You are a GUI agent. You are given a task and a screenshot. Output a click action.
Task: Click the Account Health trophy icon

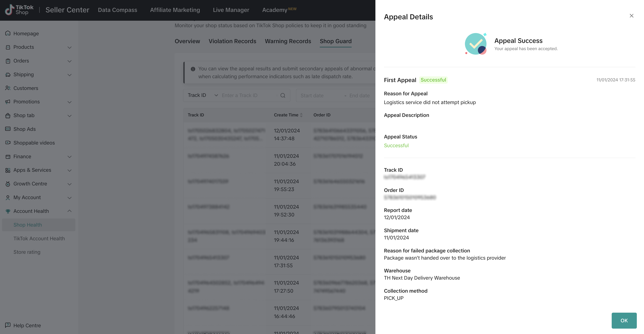[x=8, y=211]
